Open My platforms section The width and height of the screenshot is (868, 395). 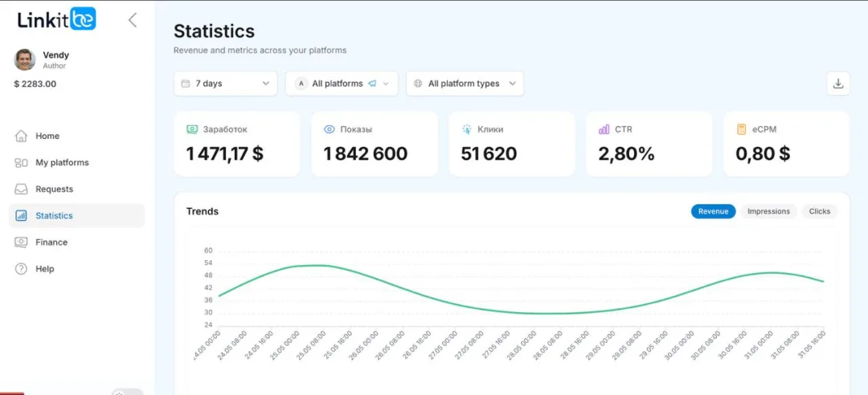click(x=76, y=163)
